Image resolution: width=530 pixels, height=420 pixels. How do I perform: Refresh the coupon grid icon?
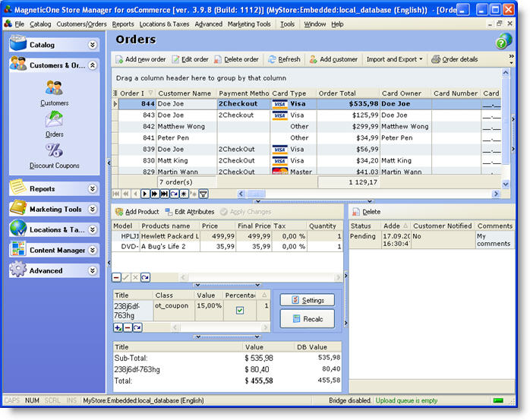[x=137, y=327]
